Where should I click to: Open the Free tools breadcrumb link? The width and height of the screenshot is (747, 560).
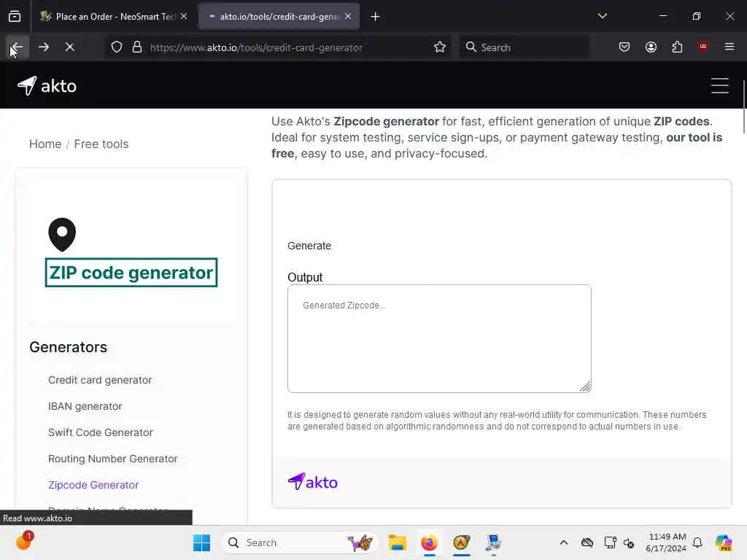coord(101,144)
